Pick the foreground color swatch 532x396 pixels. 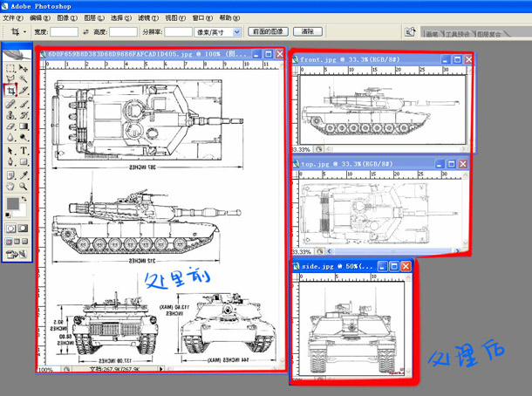tap(13, 203)
